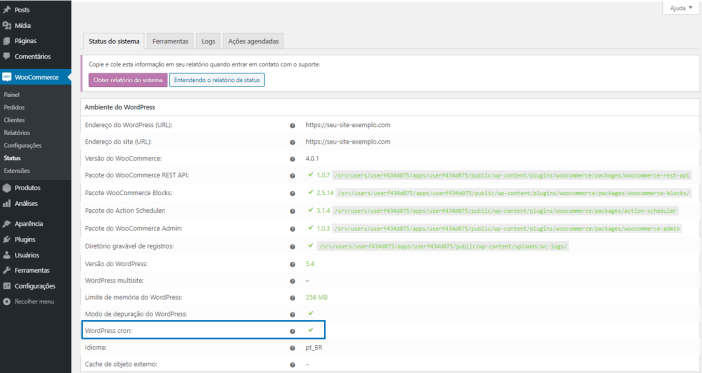
Task: Click the Ambiente do WordPress section header
Action: tap(120, 107)
